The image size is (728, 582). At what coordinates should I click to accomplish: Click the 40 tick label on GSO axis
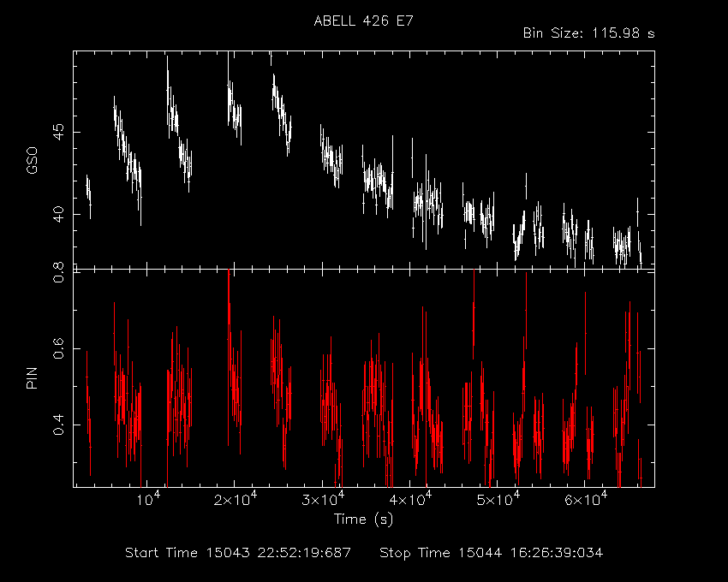pos(58,215)
